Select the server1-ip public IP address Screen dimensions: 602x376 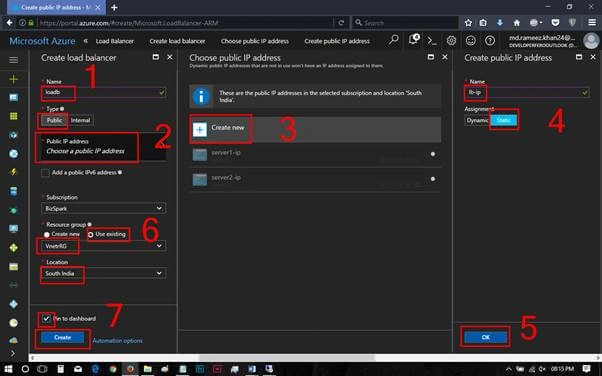pos(315,154)
